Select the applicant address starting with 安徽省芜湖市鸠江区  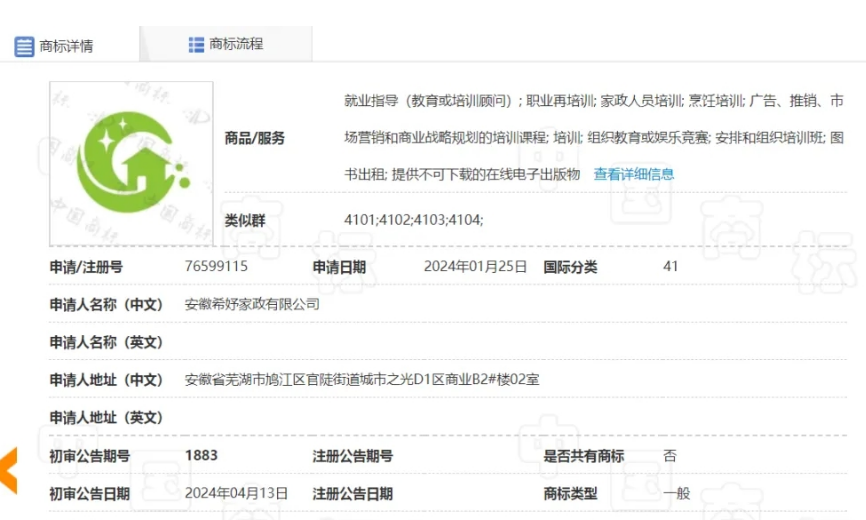pyautogui.click(x=362, y=380)
